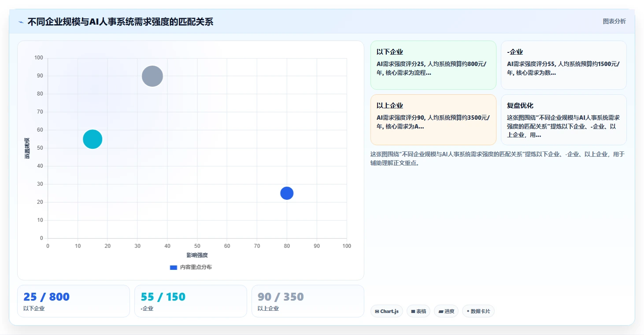Open the 以上企业 orange info card
Screen dimensions: 644x335
433,120
